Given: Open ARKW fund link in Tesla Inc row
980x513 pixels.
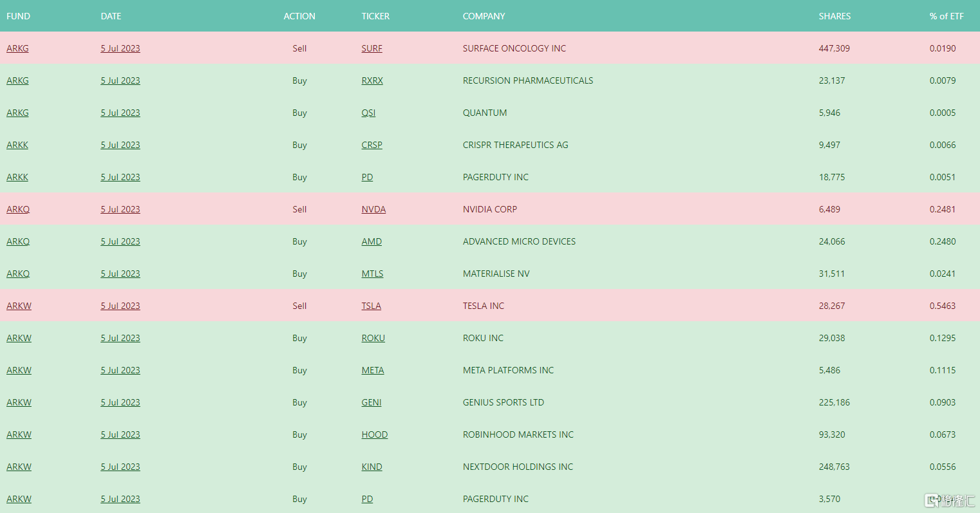Looking at the screenshot, I should pyautogui.click(x=19, y=306).
